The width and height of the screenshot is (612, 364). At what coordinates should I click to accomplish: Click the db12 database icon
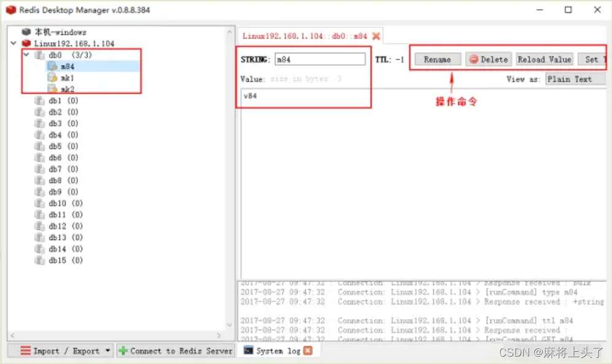click(x=39, y=227)
